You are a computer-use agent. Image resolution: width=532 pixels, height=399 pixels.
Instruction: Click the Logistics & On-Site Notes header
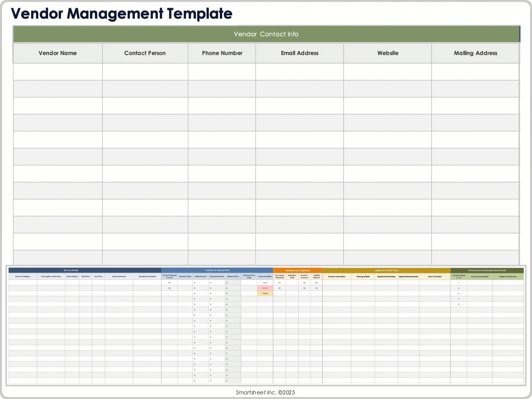[x=387, y=270]
